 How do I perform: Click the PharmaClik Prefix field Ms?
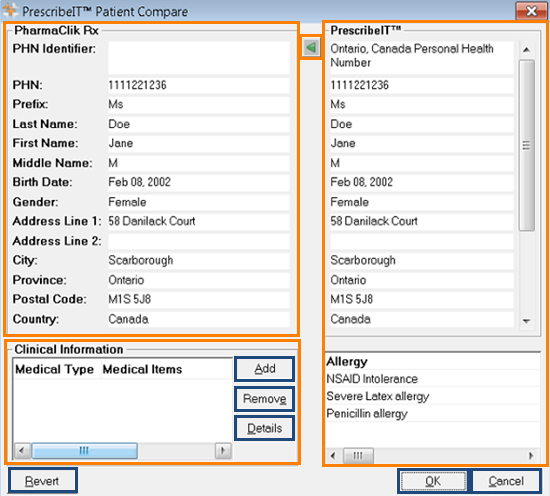[199, 105]
